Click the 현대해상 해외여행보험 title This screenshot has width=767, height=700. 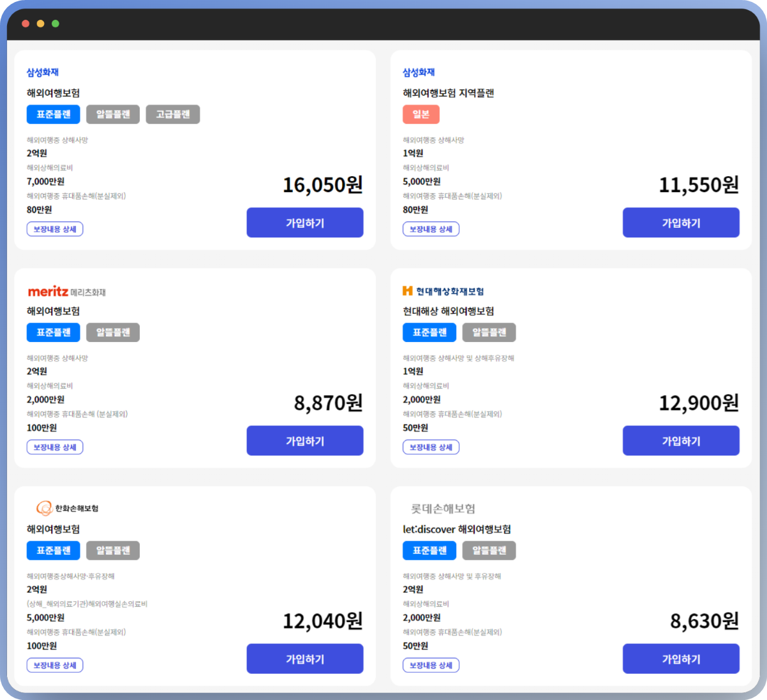tap(449, 311)
